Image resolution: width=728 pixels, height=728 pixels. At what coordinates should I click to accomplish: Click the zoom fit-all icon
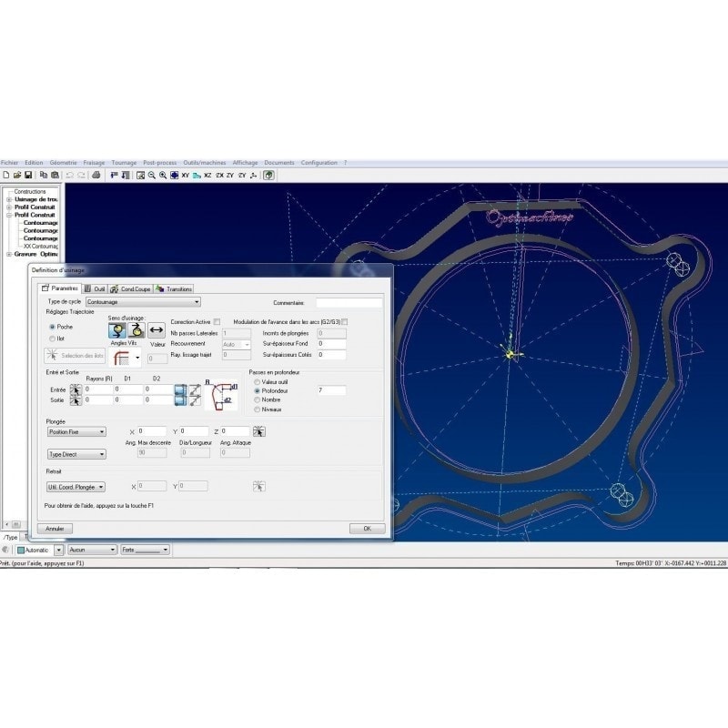174,175
